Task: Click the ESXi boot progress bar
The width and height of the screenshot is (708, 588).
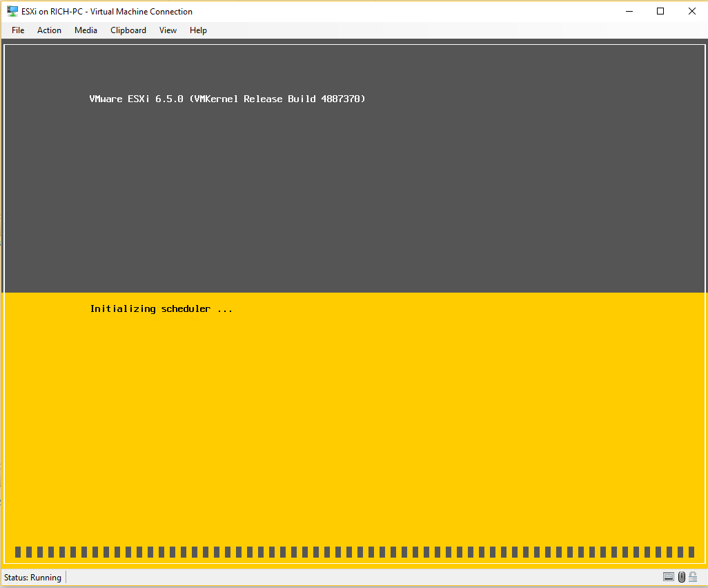Action: click(355, 552)
